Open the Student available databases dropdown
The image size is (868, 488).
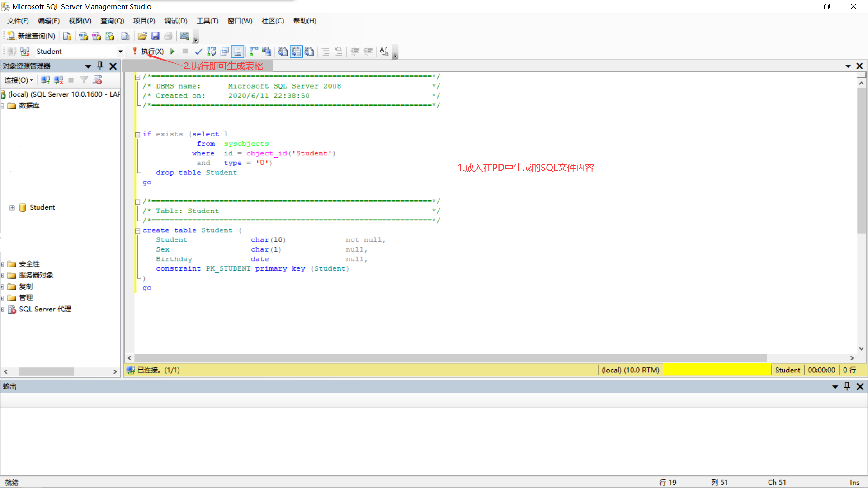click(x=120, y=52)
